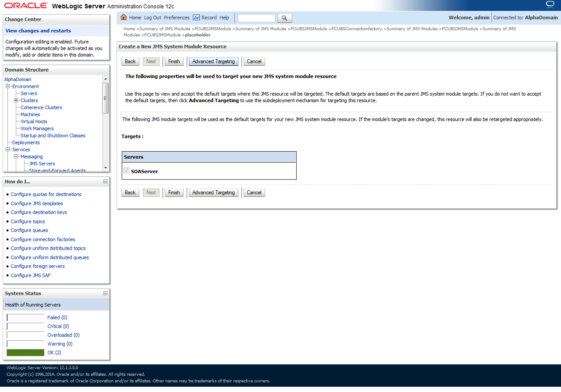Click the top Cancel button
The height and width of the screenshot is (392, 561).
(x=254, y=61)
